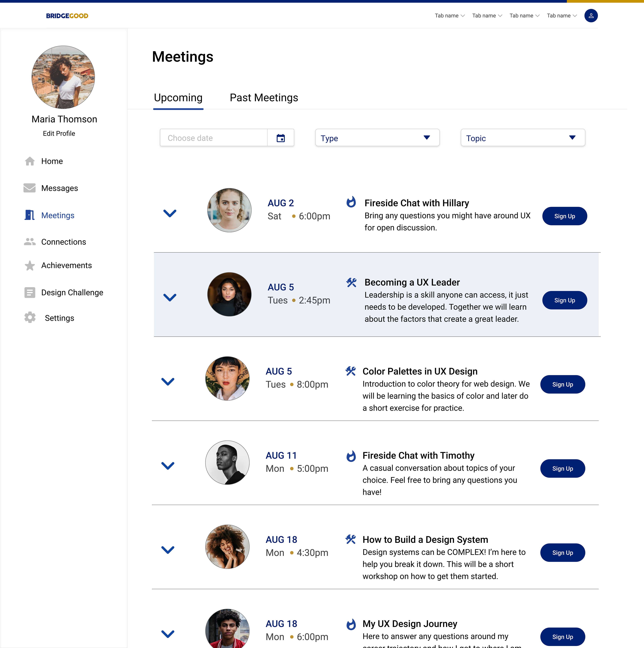Open Messages envelope icon
Screen dimensions: 644x648
click(30, 188)
